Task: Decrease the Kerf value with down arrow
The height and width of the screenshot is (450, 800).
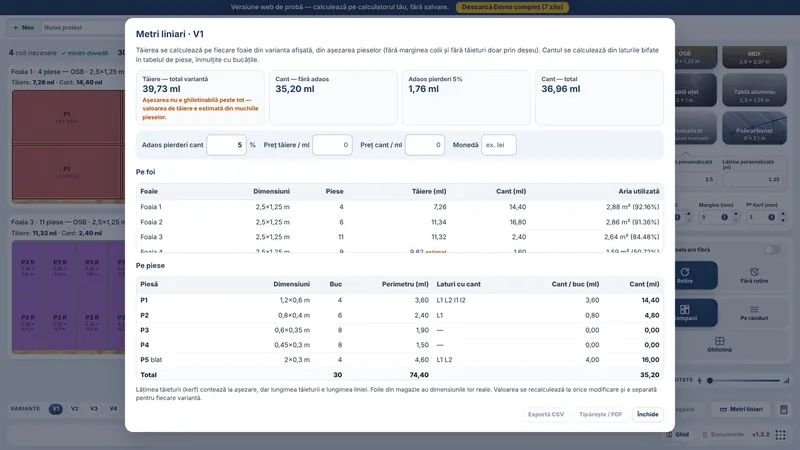Action: tap(783, 220)
